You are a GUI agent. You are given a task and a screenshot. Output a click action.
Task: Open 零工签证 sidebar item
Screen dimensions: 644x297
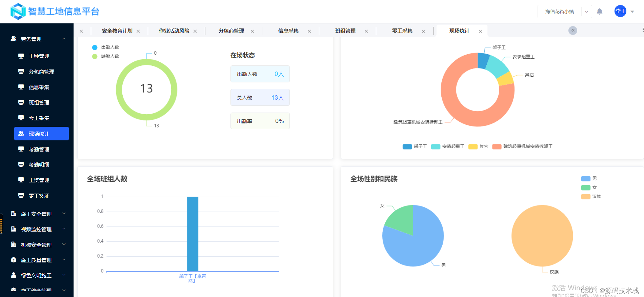click(39, 196)
